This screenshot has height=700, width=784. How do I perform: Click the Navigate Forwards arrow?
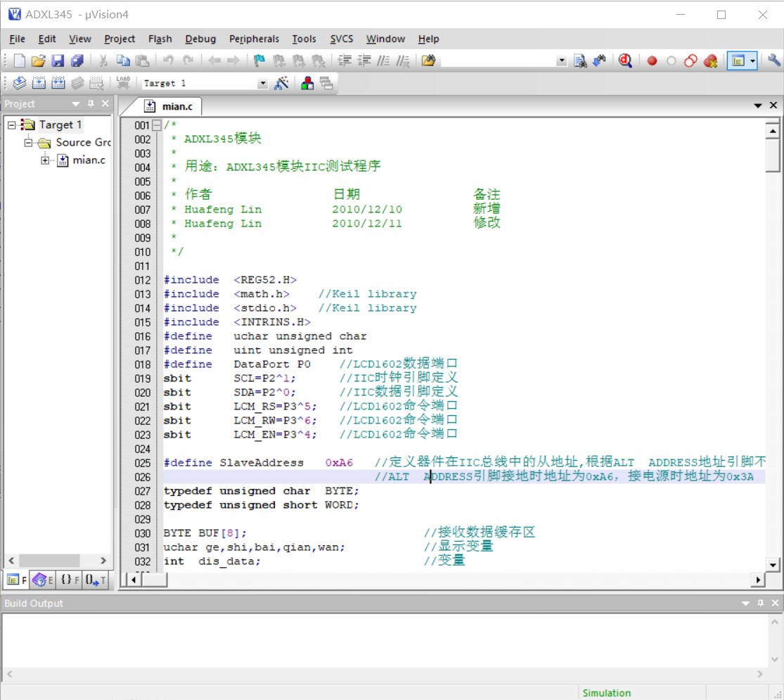click(233, 61)
